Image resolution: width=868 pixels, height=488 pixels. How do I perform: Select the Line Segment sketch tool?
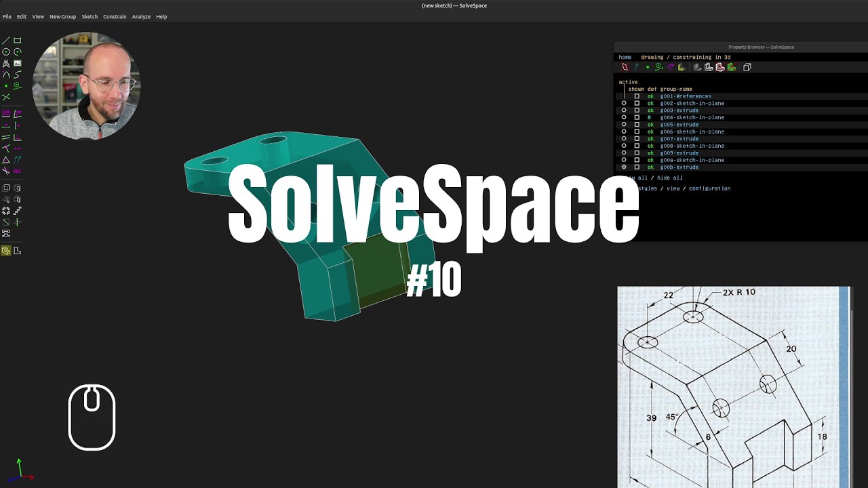pyautogui.click(x=6, y=40)
